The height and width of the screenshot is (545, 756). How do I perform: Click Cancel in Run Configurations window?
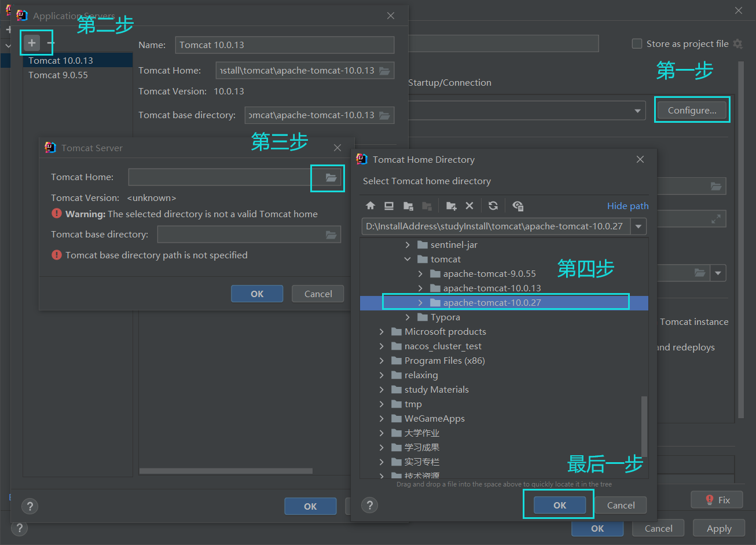(658, 528)
